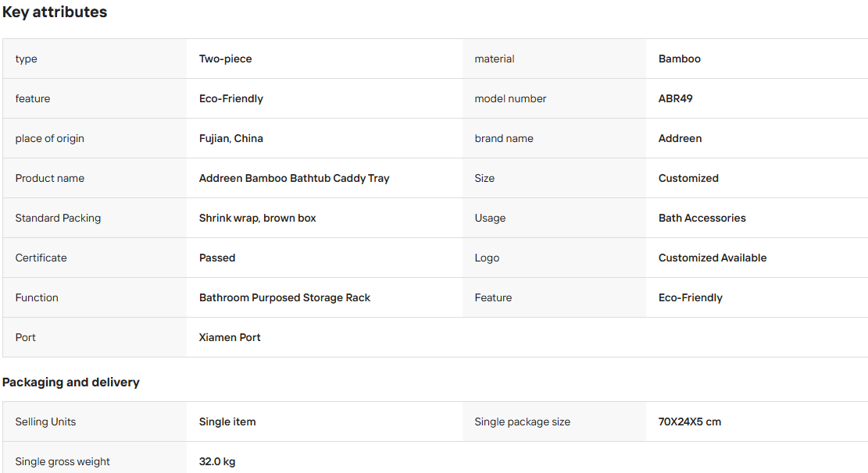This screenshot has height=473, width=868.
Task: Click the 32.0 kg gross weight value
Action: 217,461
